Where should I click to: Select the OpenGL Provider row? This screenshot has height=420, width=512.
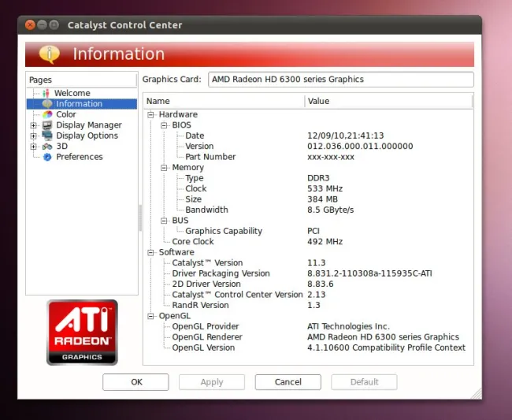(308, 326)
